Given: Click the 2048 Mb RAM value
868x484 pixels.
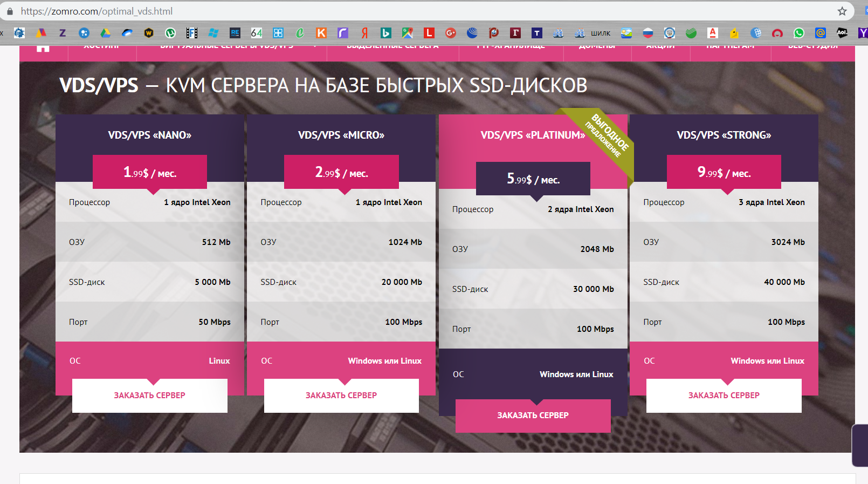Looking at the screenshot, I should [x=597, y=249].
